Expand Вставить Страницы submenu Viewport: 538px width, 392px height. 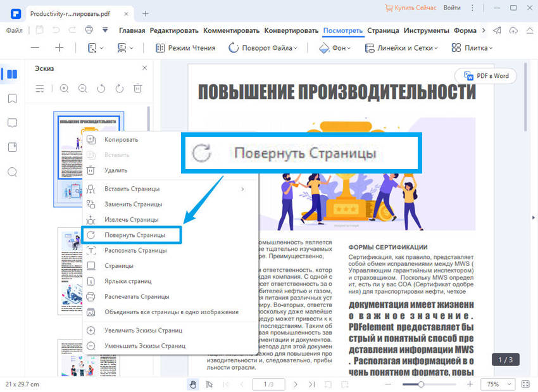(x=171, y=189)
